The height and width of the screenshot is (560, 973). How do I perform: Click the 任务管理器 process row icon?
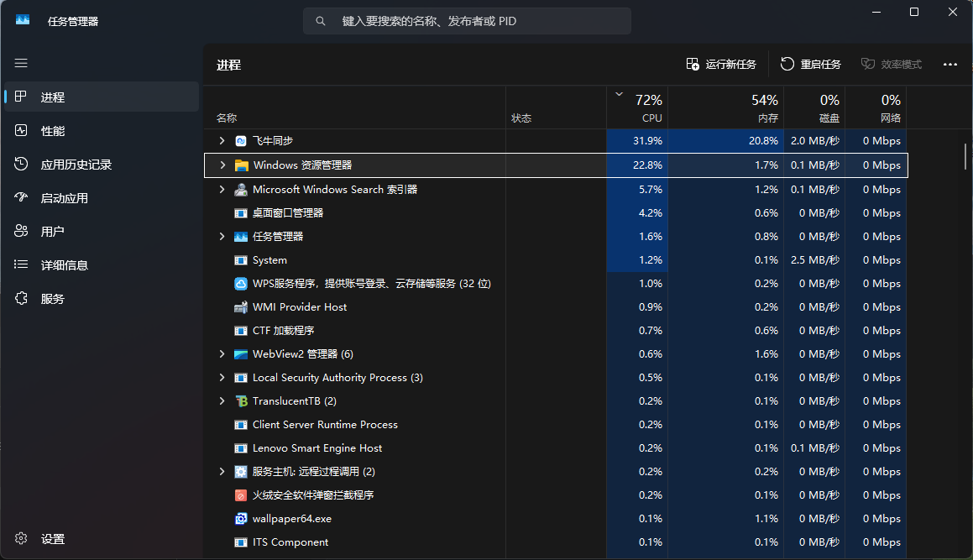[241, 237]
